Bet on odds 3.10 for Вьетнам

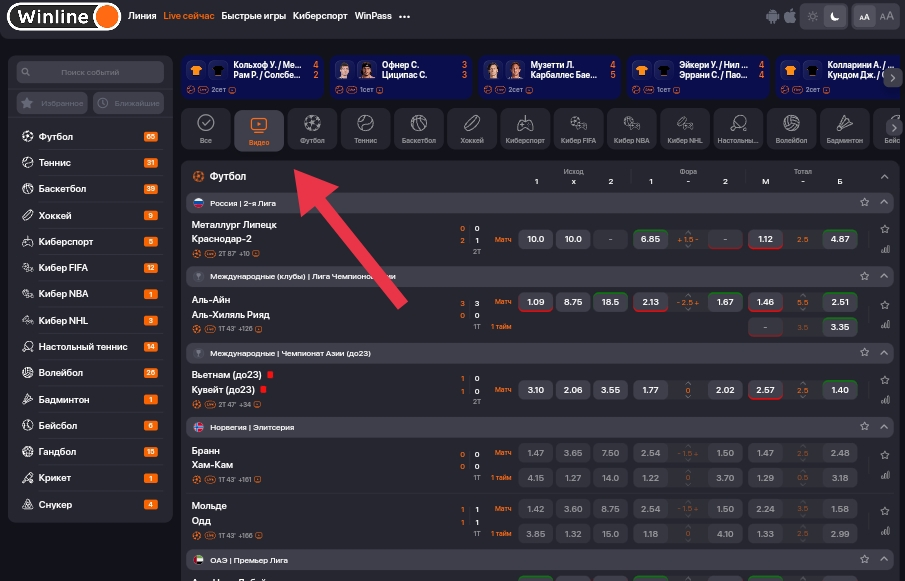point(535,390)
